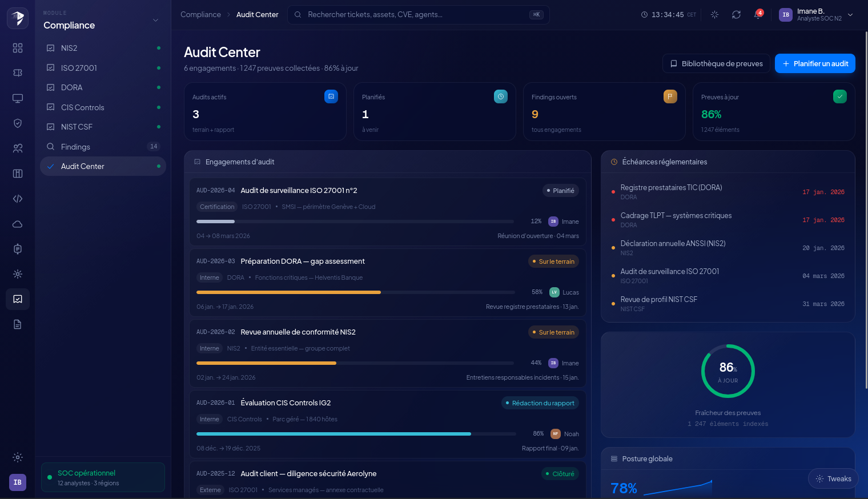868x499 pixels.
Task: Open the dashboard grid icon in the left rail
Action: pyautogui.click(x=18, y=48)
